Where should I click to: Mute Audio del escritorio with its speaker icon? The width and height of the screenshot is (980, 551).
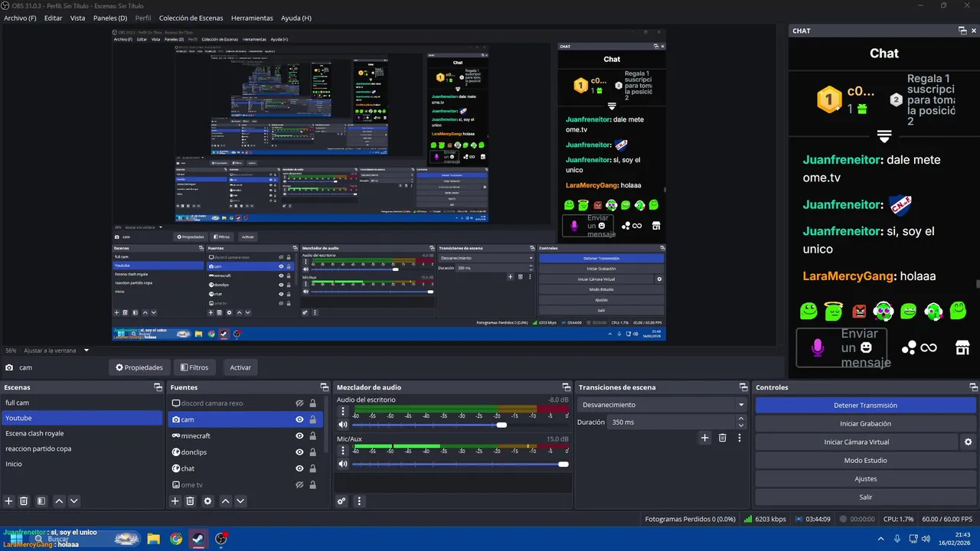pyautogui.click(x=343, y=424)
